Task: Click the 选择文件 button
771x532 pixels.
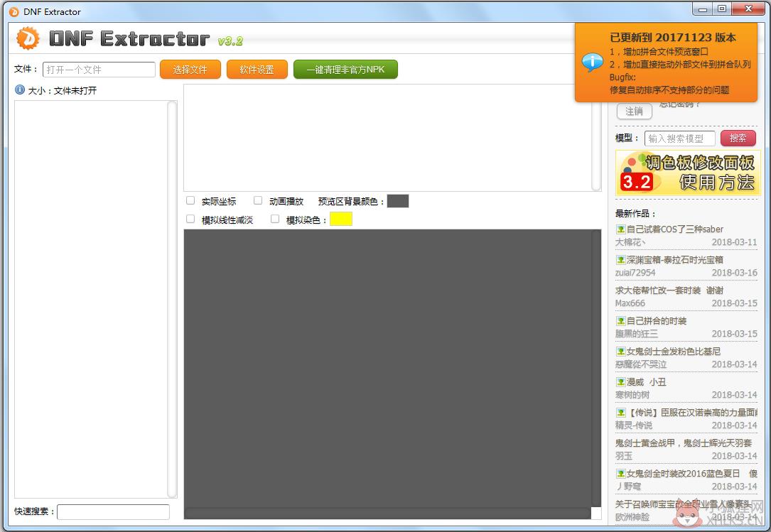Action: [x=190, y=70]
